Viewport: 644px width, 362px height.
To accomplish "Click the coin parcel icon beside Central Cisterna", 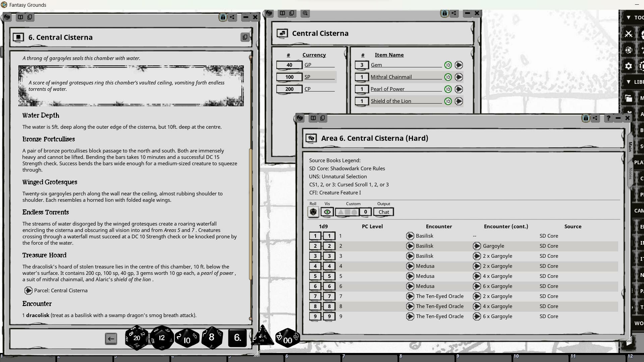I will tap(283, 33).
